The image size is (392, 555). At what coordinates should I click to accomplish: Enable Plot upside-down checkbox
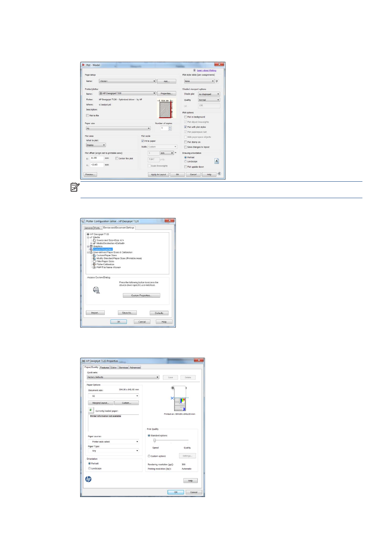pyautogui.click(x=185, y=167)
